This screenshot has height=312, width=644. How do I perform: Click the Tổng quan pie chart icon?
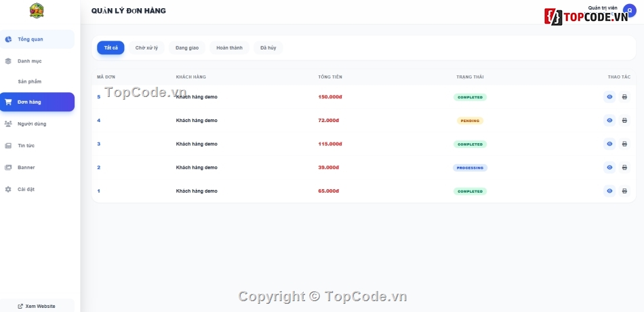click(8, 39)
